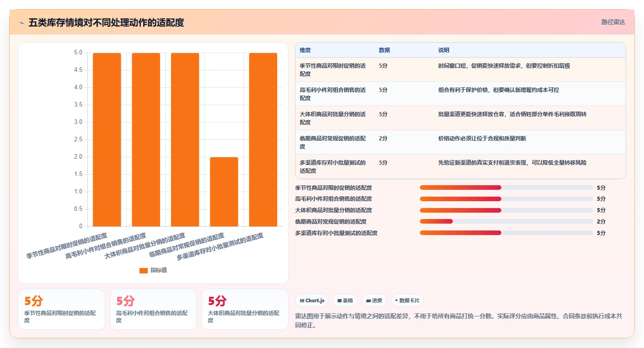This screenshot has width=644, height=348.
Task: Click the 高毛利小件对组合销售 progress bar
Action: pos(506,199)
